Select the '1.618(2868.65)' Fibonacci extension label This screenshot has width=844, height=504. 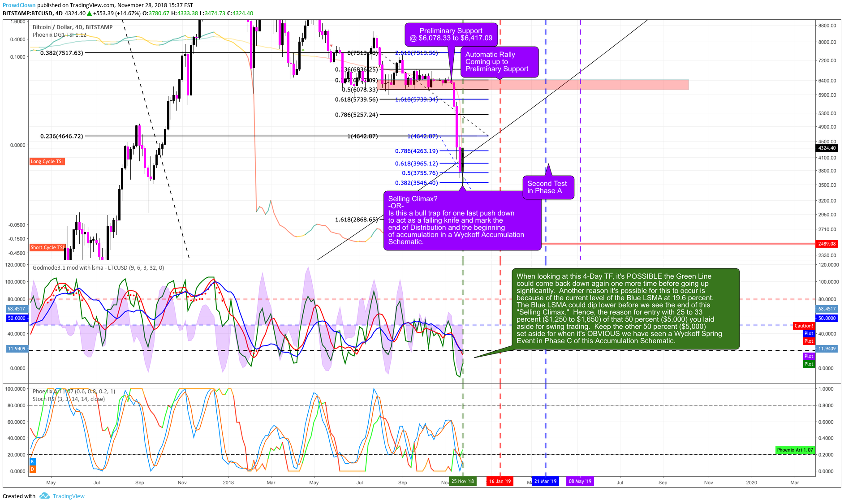coord(357,220)
